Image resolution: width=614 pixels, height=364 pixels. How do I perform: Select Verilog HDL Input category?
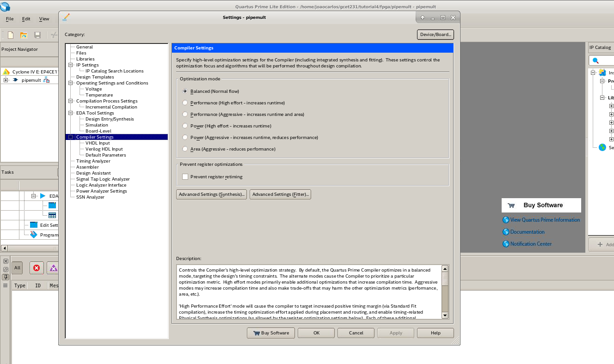coord(104,149)
